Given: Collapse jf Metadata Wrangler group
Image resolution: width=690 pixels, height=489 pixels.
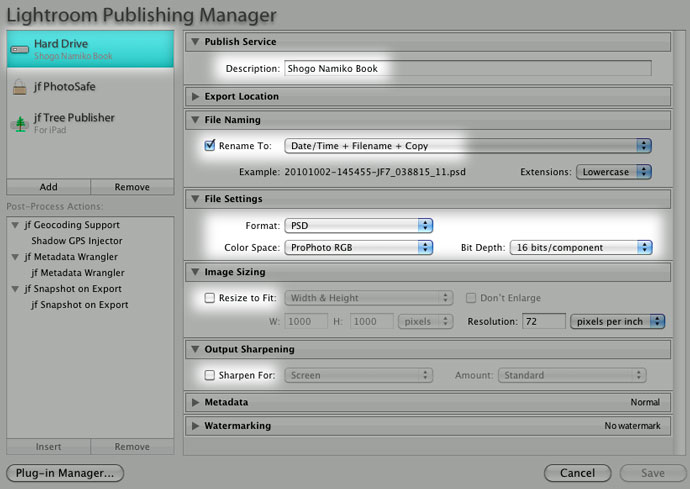Looking at the screenshot, I should [15, 257].
